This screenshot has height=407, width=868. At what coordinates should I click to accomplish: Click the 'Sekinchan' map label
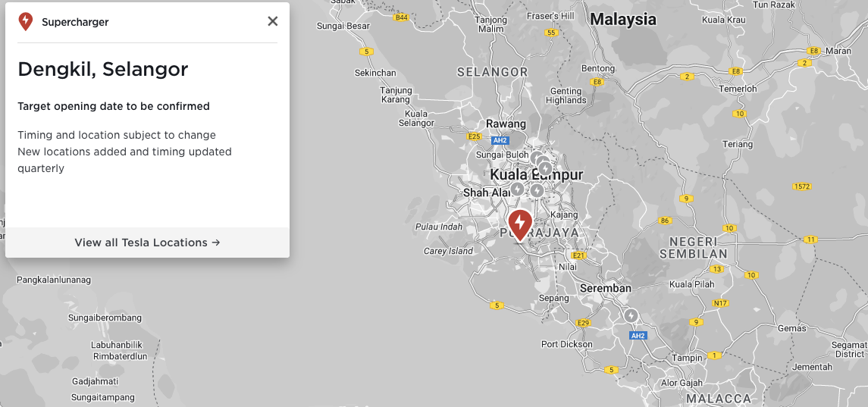pyautogui.click(x=375, y=73)
